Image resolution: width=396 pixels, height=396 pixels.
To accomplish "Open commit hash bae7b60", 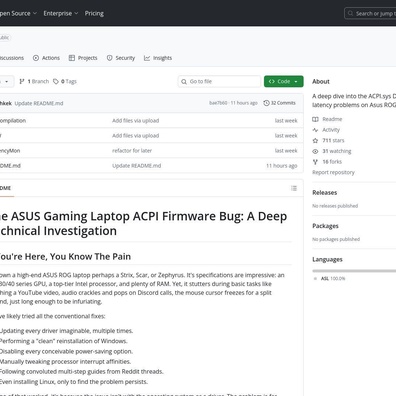I will point(218,103).
